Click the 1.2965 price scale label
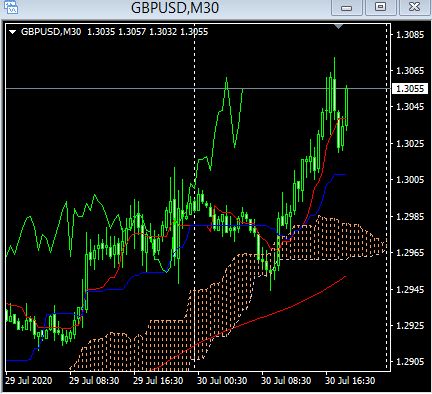Screen dimensions: 432x394 (x=410, y=252)
